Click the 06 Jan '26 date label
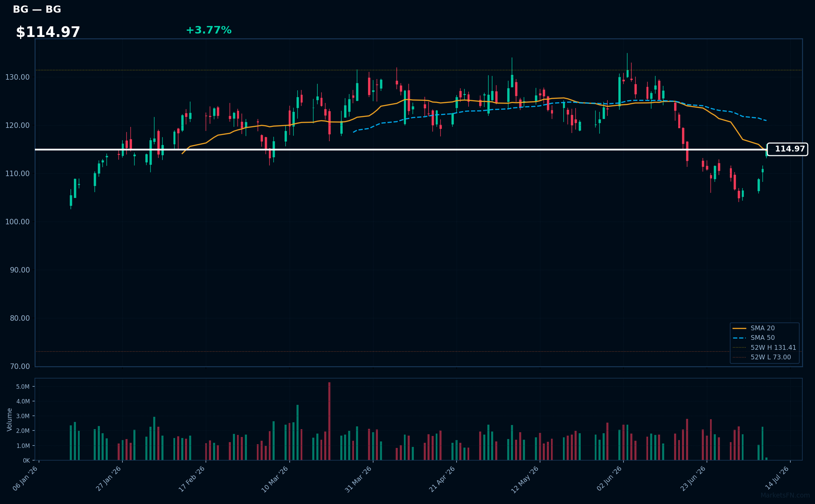 tap(25, 479)
